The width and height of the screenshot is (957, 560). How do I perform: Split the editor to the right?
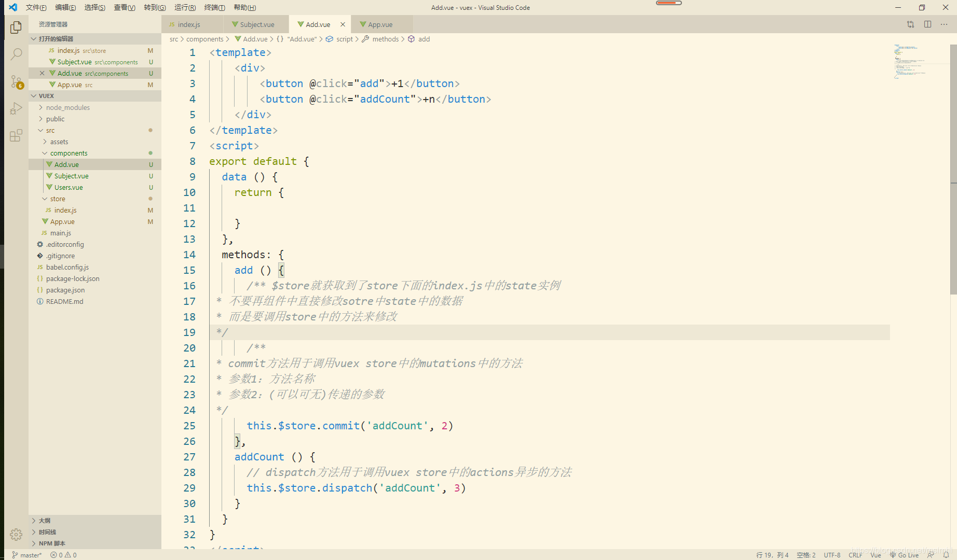point(927,24)
